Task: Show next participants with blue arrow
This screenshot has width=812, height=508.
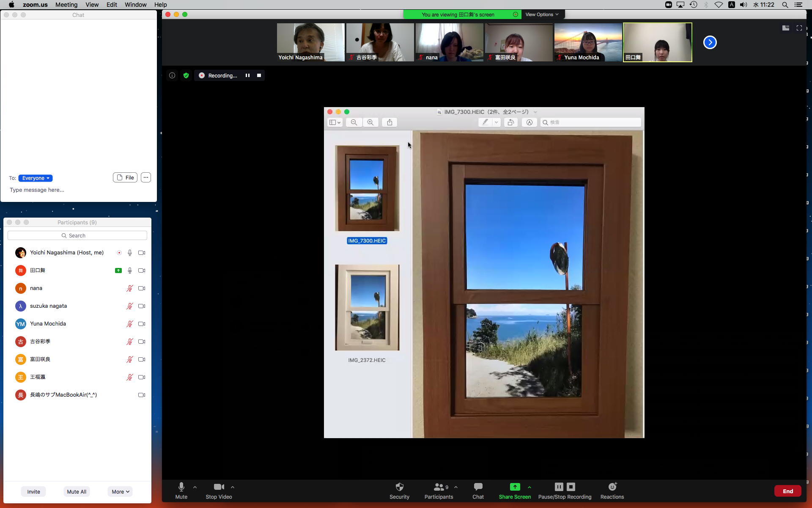Action: point(710,42)
